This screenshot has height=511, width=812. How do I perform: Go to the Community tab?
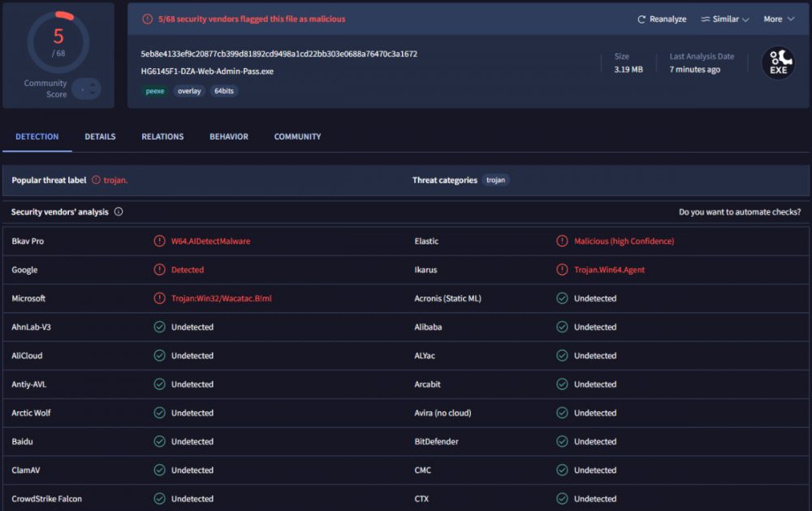297,136
